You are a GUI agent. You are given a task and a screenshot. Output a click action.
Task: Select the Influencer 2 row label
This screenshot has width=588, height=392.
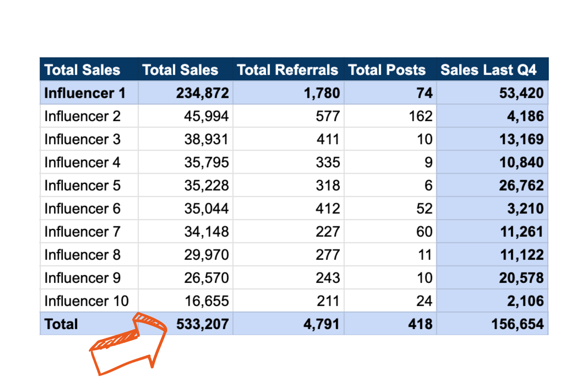point(83,116)
